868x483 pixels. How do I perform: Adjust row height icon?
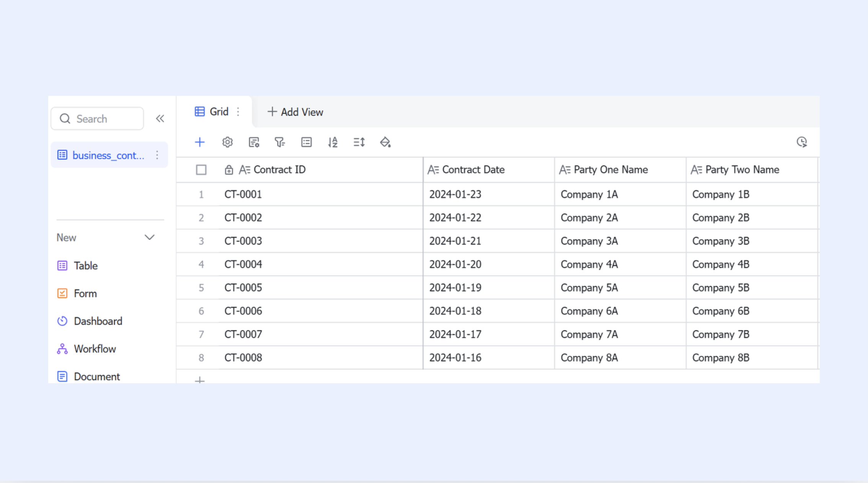[x=359, y=142]
